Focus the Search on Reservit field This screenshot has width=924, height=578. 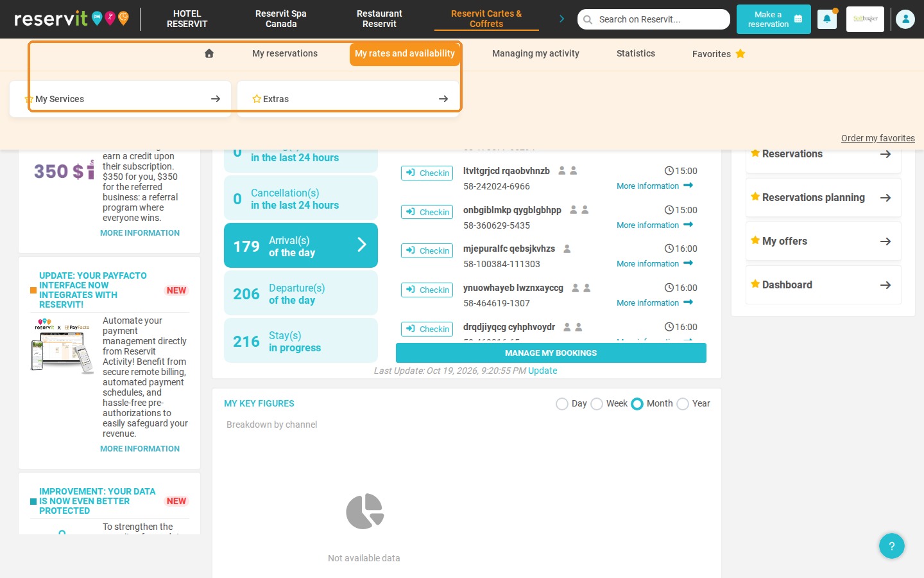click(x=654, y=19)
